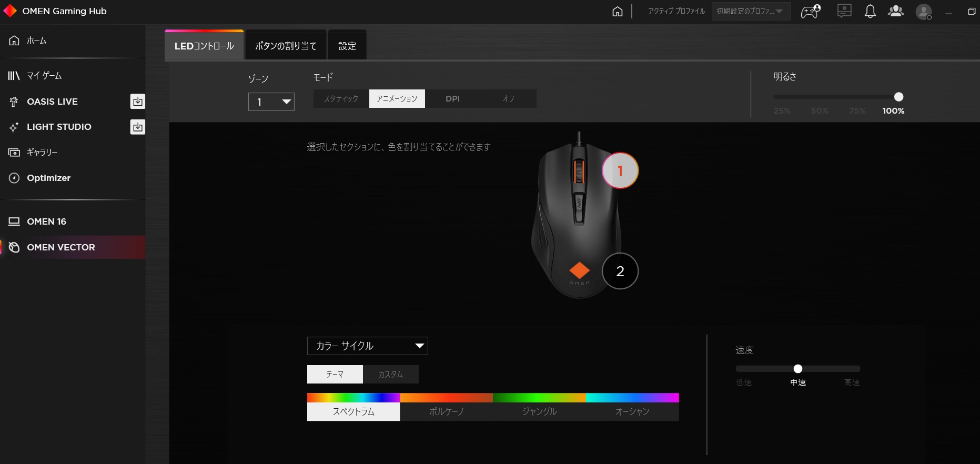Click the 速度 slider handle
The image size is (980, 464).
point(798,369)
